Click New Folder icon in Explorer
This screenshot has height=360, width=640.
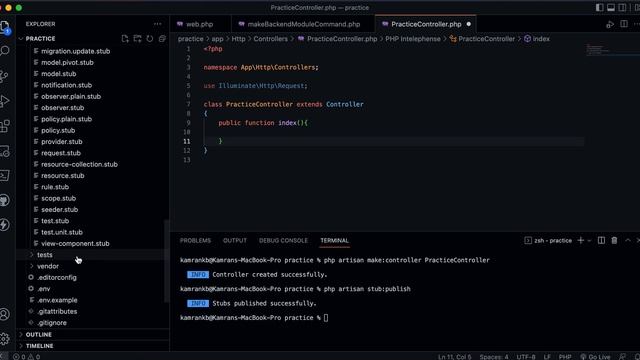click(x=138, y=38)
